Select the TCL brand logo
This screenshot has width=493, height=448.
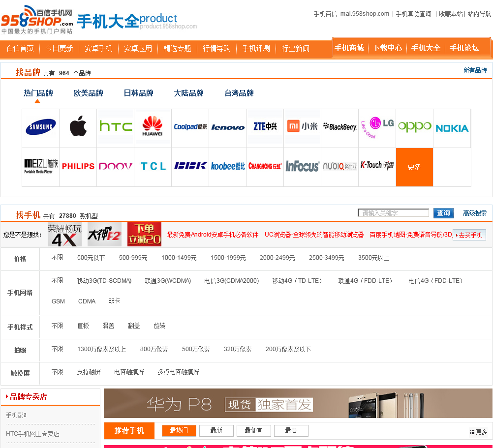(153, 166)
